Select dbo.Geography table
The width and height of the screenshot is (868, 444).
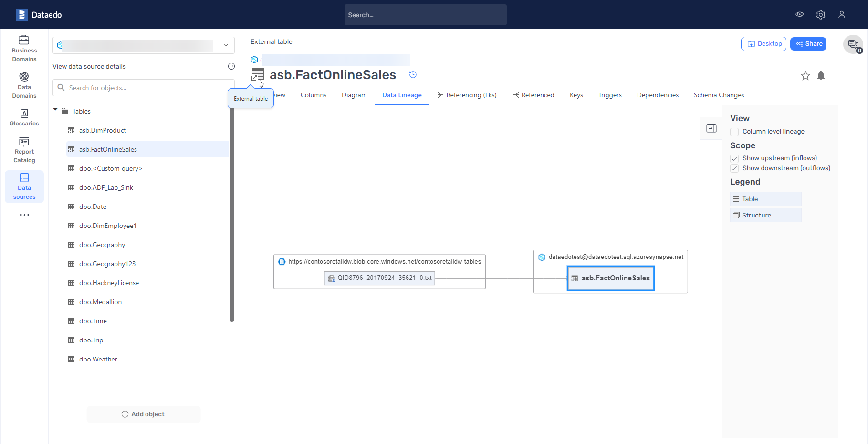click(147, 245)
